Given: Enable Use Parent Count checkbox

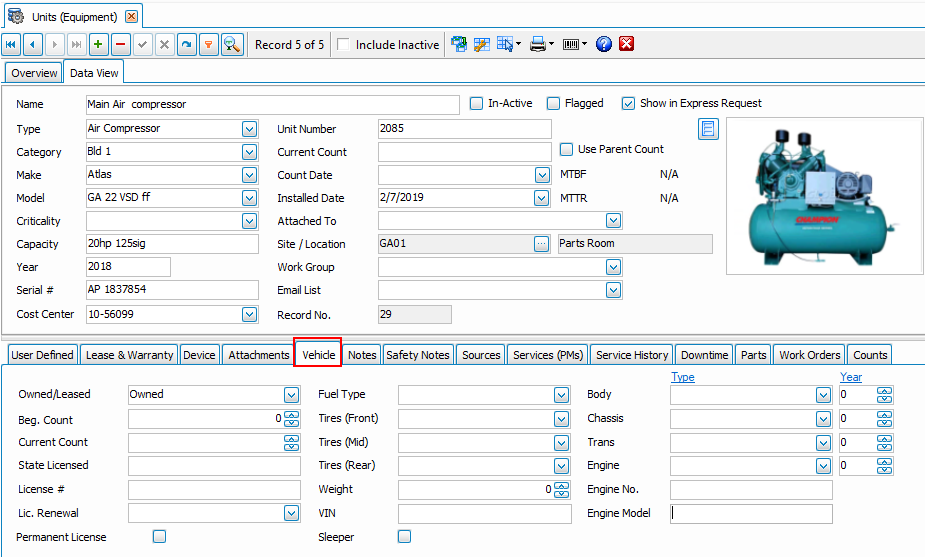Looking at the screenshot, I should (x=566, y=149).
